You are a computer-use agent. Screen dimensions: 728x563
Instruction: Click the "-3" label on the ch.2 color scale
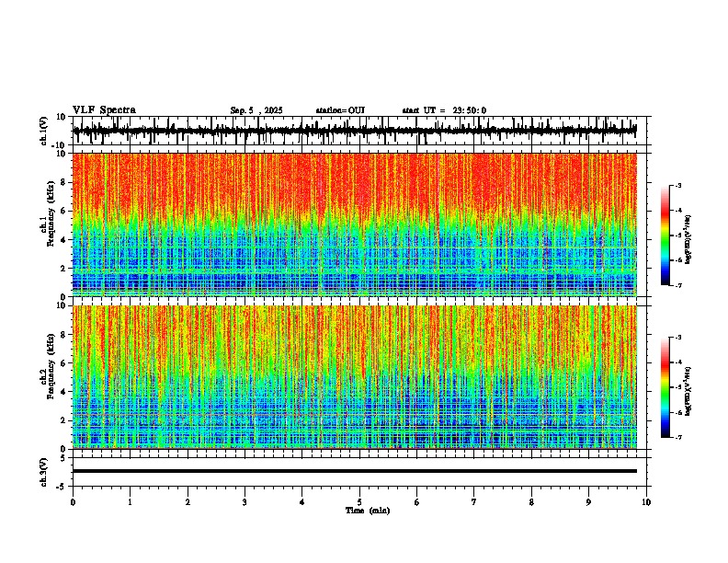[x=678, y=338]
